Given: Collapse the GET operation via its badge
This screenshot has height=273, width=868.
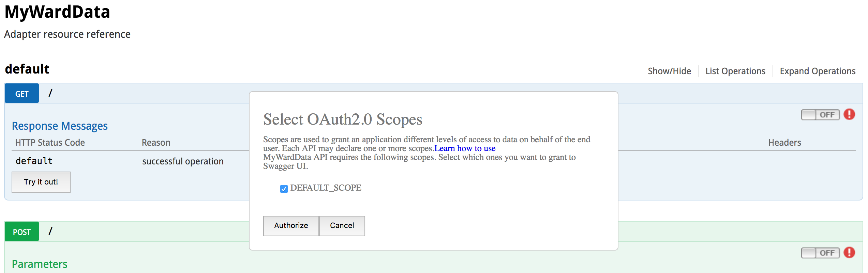Looking at the screenshot, I should point(22,93).
